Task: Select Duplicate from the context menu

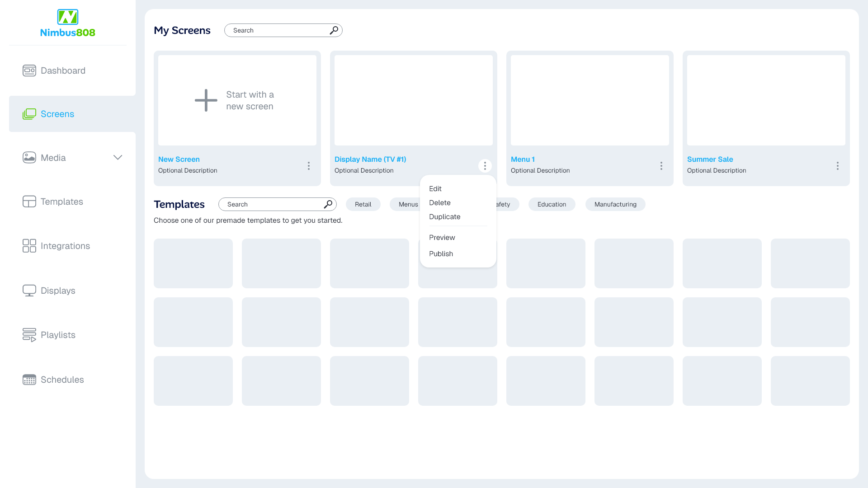Action: [444, 217]
